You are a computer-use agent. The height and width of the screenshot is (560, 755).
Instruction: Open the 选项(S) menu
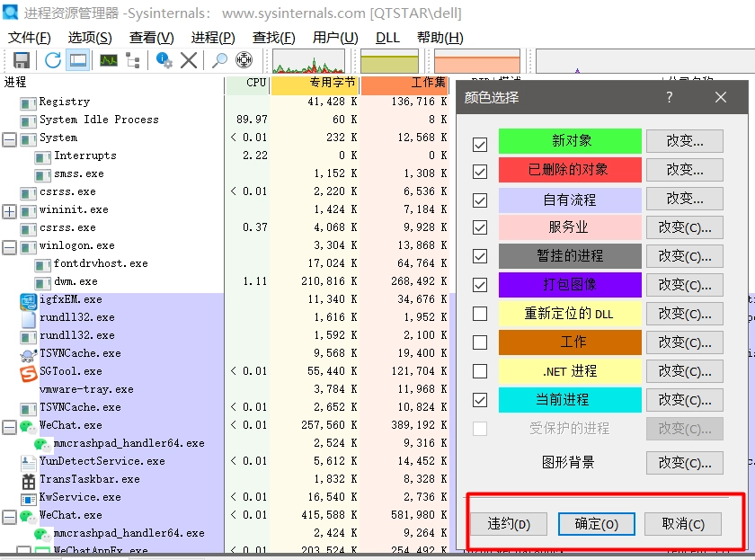[x=90, y=38]
